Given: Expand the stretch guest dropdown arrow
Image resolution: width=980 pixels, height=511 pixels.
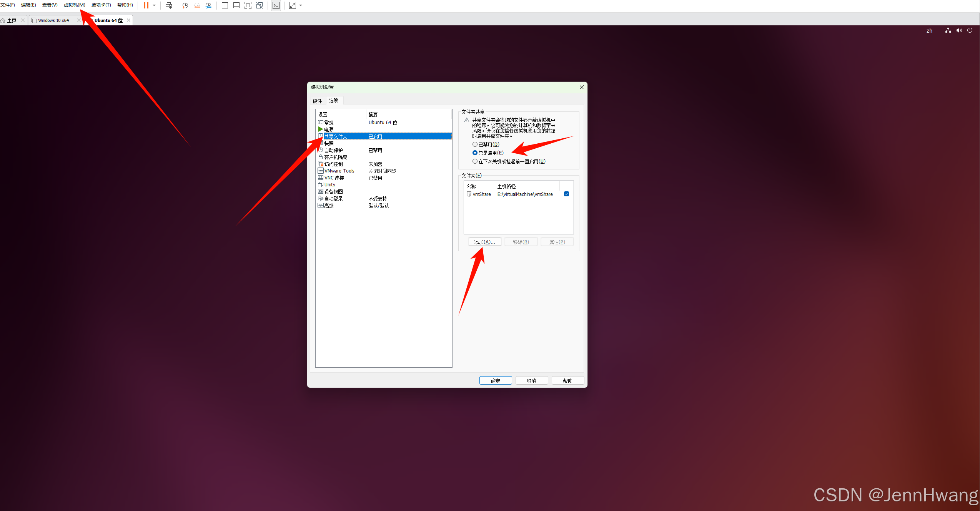Looking at the screenshot, I should coord(301,5).
